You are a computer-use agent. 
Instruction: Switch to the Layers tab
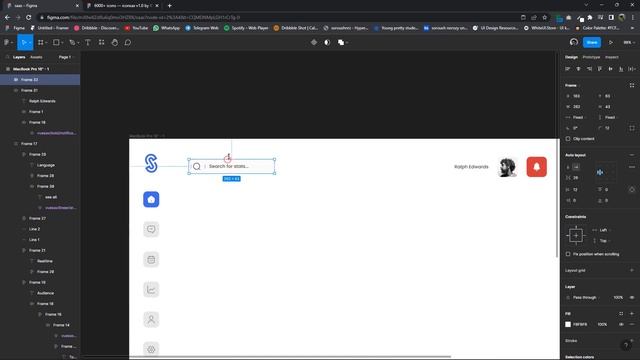click(x=19, y=57)
